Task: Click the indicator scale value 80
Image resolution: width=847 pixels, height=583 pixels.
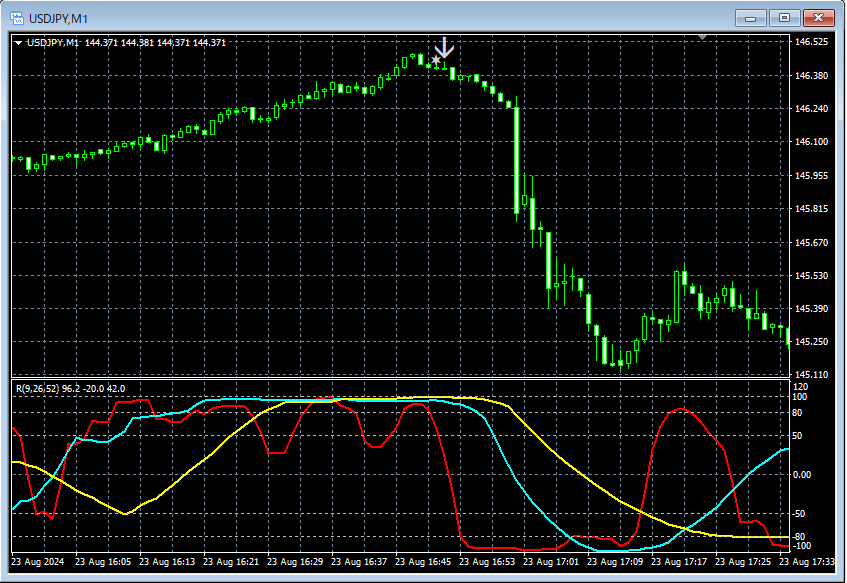Action: pos(798,413)
